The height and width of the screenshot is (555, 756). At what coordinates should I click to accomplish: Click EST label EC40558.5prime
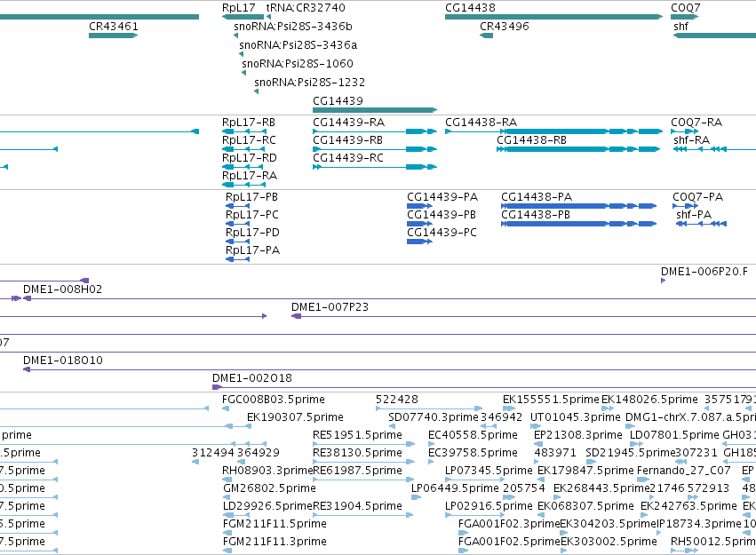tap(473, 435)
